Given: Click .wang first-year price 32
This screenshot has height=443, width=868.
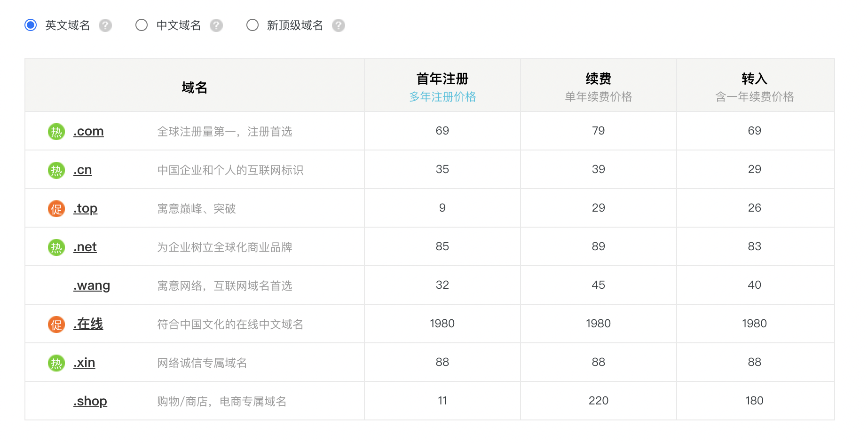Looking at the screenshot, I should pos(442,285).
